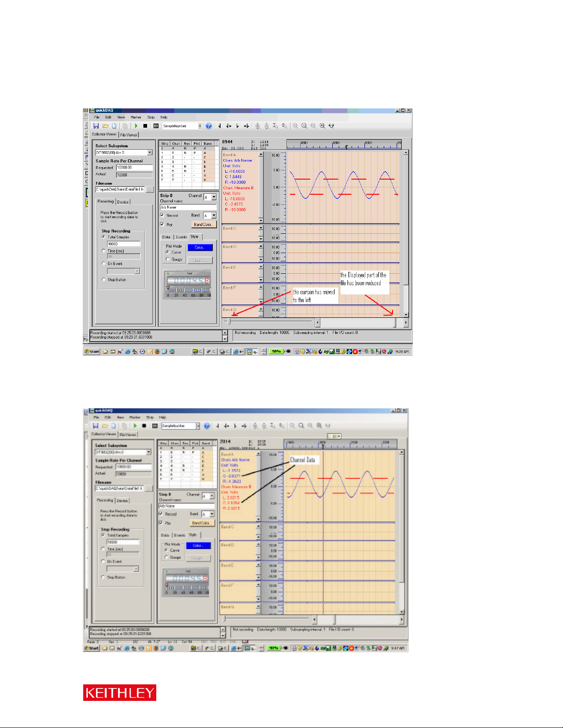
Task: Click marker icon right of Help, upper window
Action: point(220,126)
